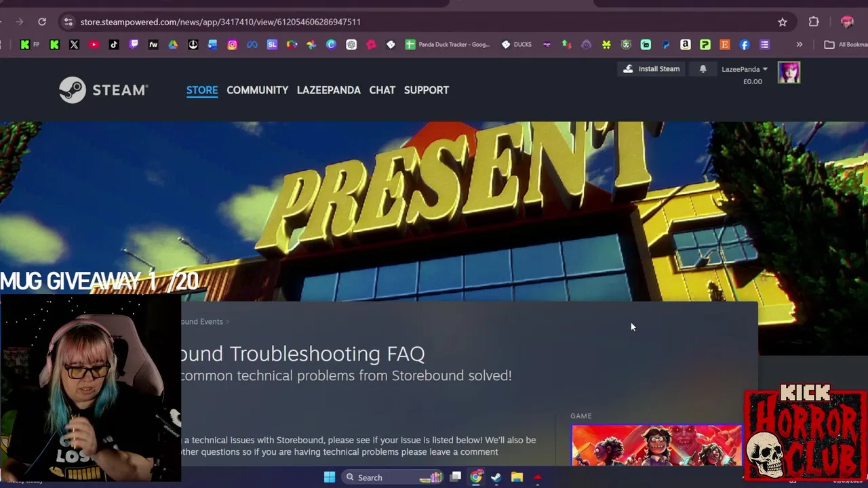Image resolution: width=868 pixels, height=488 pixels.
Task: Open the Steam app on the taskbar
Action: pos(496,478)
